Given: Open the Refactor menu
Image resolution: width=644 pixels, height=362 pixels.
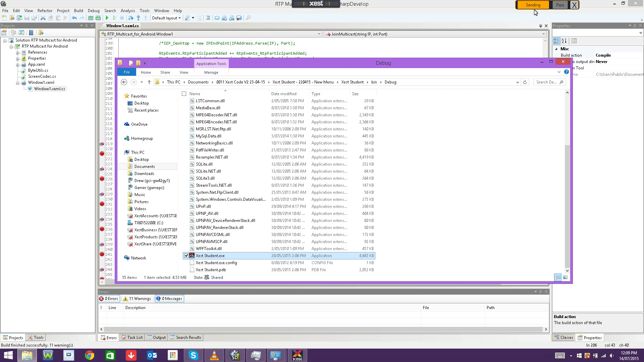Looking at the screenshot, I should click(x=45, y=11).
